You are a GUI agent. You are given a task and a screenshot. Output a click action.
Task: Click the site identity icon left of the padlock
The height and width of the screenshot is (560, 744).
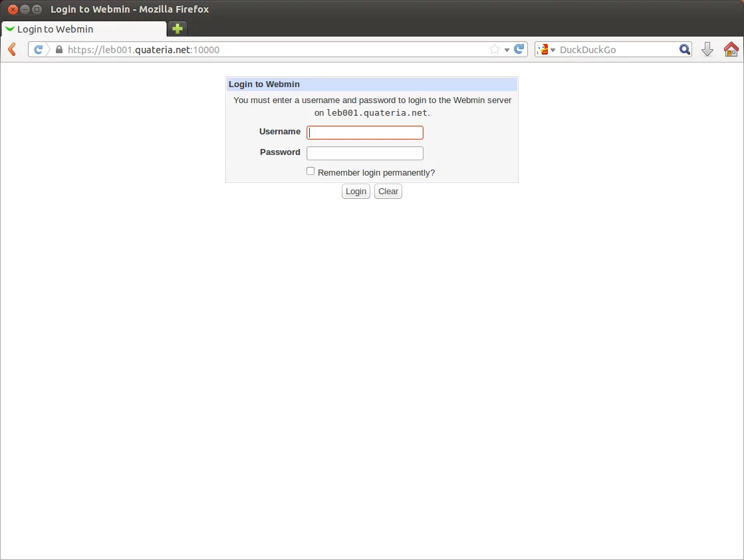click(x=39, y=49)
